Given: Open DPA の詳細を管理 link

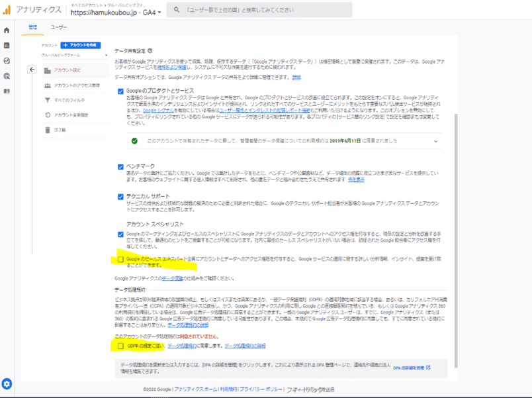Looking at the screenshot, I should (408, 368).
